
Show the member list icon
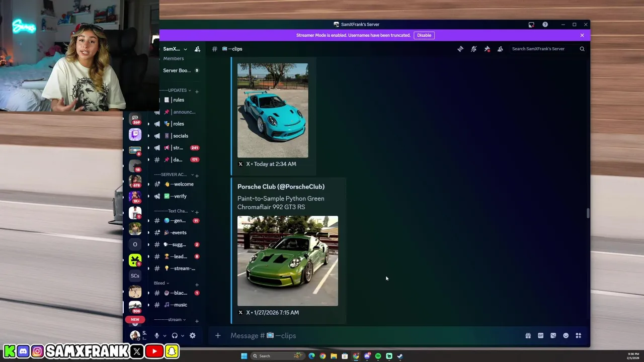click(500, 49)
